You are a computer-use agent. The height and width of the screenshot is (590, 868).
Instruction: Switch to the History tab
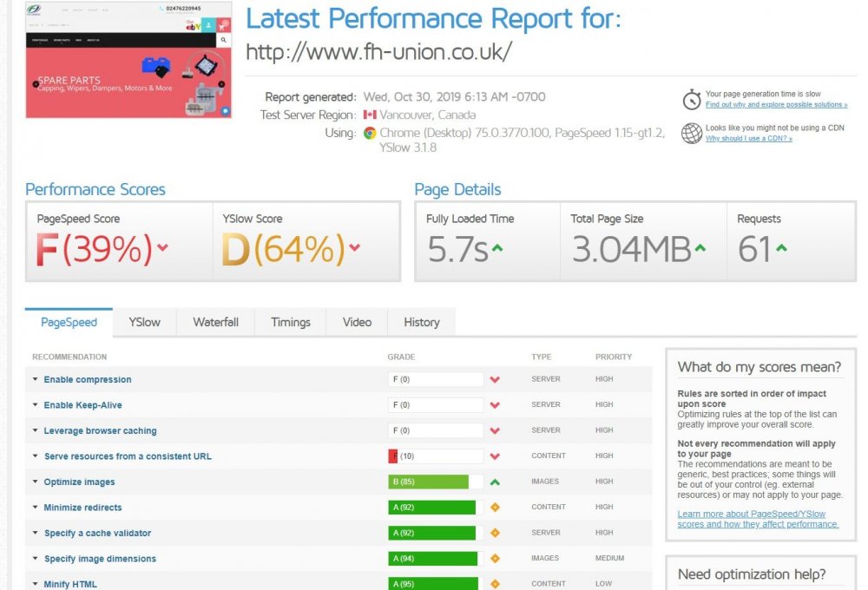pyautogui.click(x=421, y=322)
